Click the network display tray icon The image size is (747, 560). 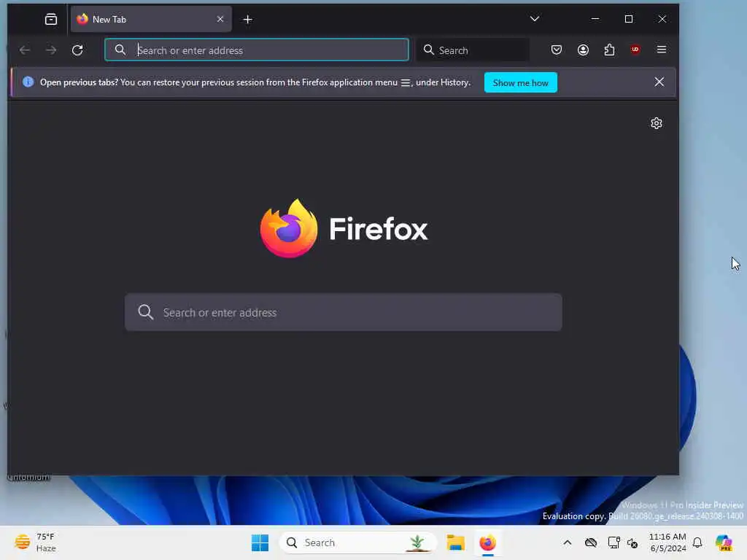click(x=614, y=542)
